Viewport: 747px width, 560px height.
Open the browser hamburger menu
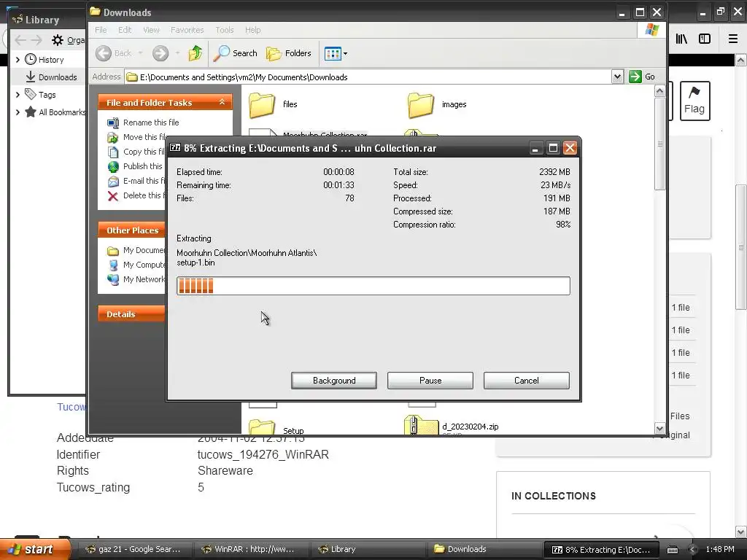(733, 39)
